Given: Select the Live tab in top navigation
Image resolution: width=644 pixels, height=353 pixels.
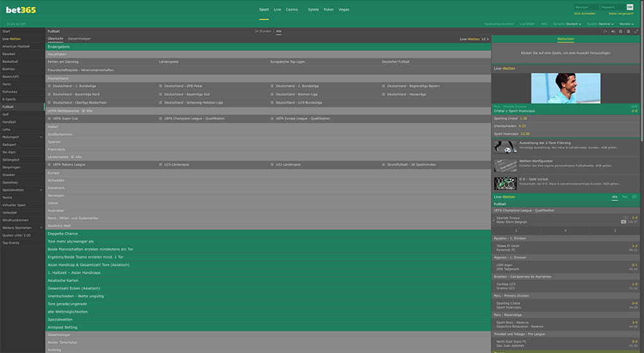Looking at the screenshot, I should [277, 10].
